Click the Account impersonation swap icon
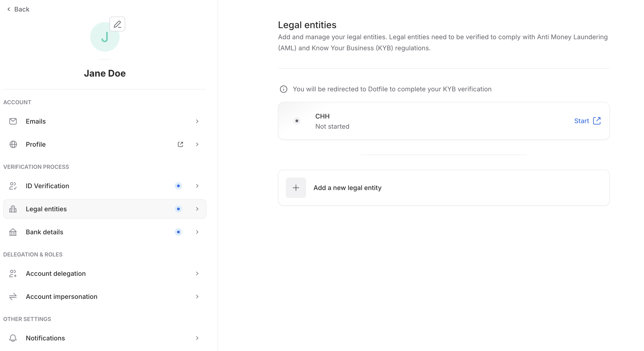Viewport: 644px width, 351px height. pyautogui.click(x=13, y=297)
